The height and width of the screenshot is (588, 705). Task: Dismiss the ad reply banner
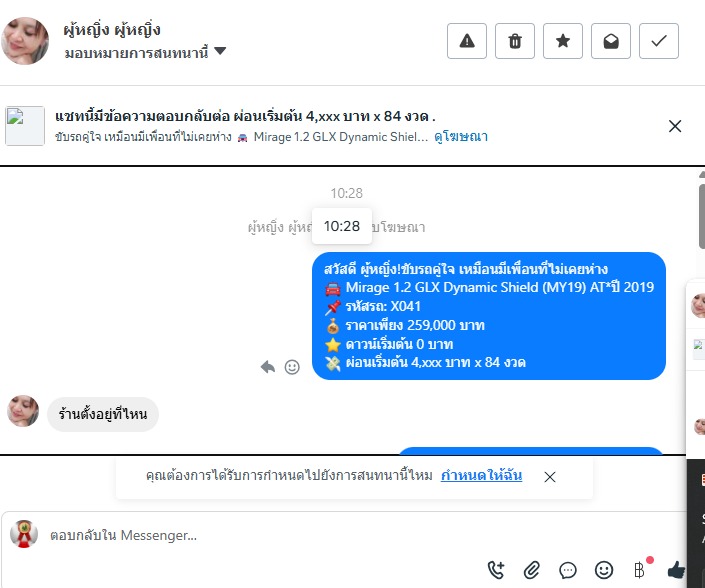(675, 126)
